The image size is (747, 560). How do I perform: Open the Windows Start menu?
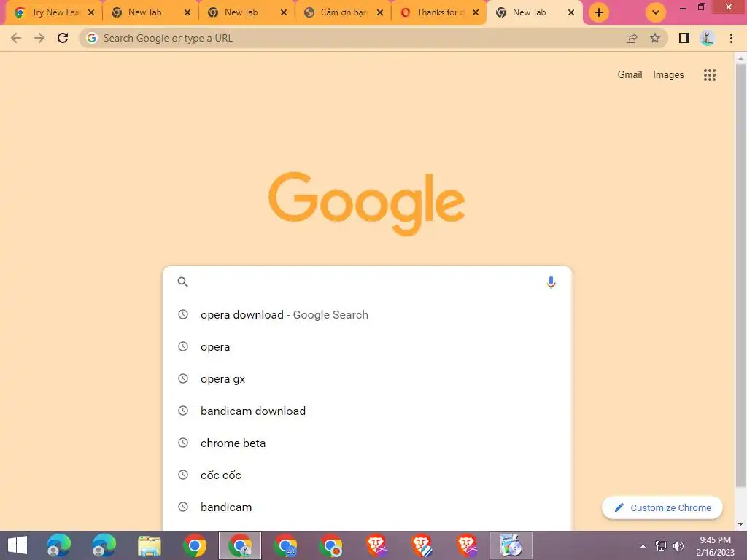(x=18, y=545)
